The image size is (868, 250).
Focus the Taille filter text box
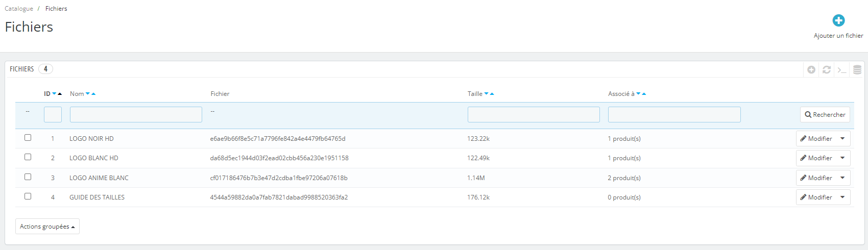(x=534, y=115)
